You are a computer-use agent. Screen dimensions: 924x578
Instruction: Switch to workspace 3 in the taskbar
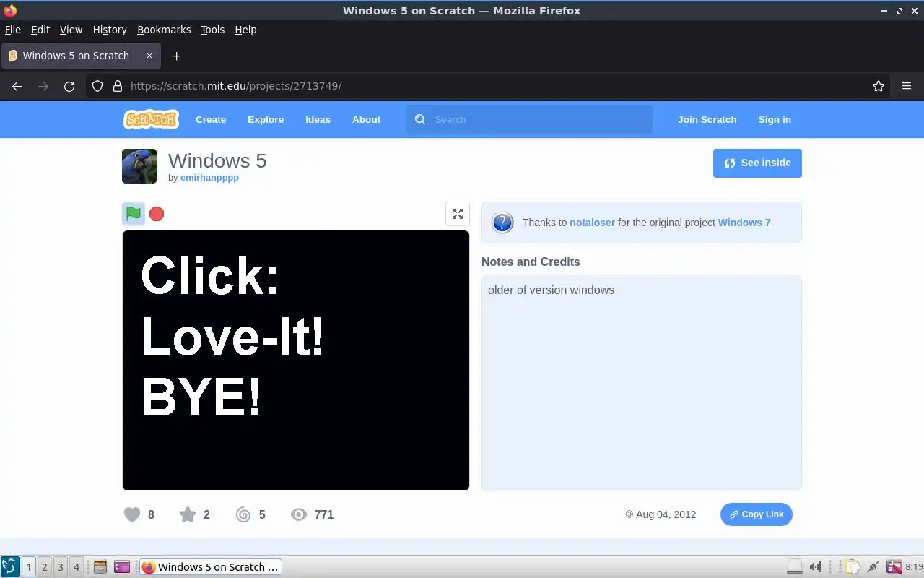tap(61, 567)
